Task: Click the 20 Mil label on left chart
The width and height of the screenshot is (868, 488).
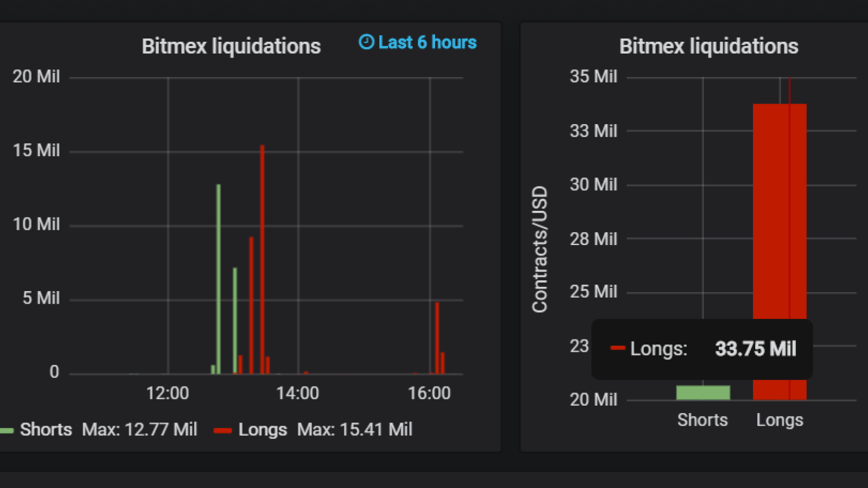Action: [x=36, y=76]
